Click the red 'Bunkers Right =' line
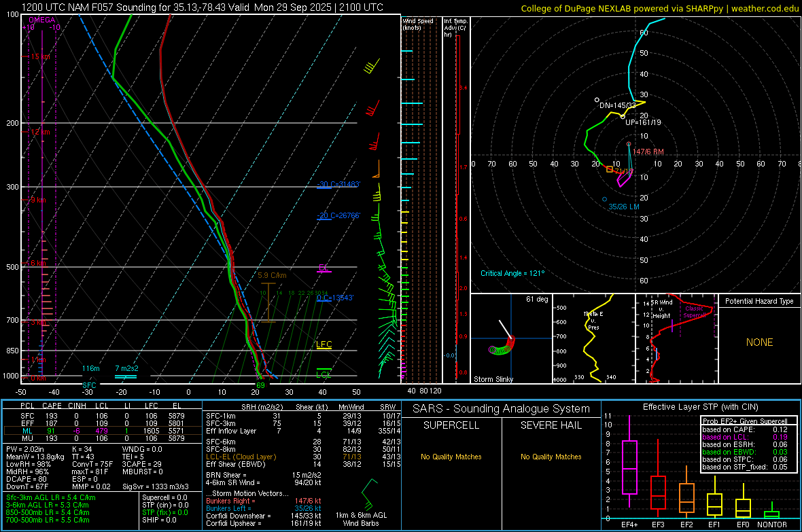The height and width of the screenshot is (532, 802). [x=264, y=501]
